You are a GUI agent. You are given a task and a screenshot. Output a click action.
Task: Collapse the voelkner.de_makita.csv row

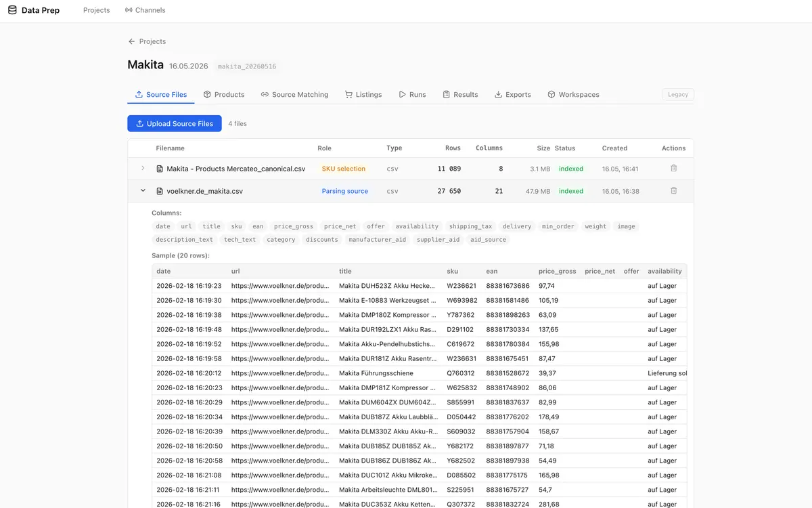pyautogui.click(x=143, y=191)
